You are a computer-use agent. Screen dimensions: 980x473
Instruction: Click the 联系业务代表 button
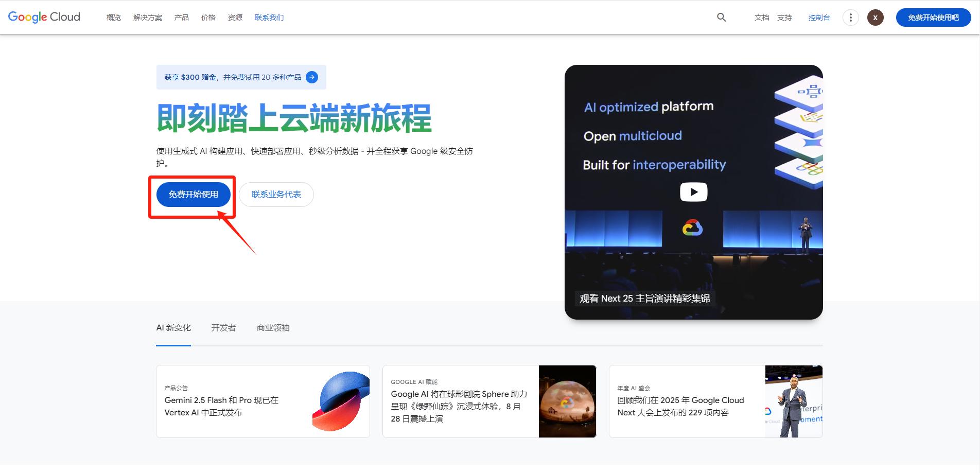pyautogui.click(x=276, y=195)
